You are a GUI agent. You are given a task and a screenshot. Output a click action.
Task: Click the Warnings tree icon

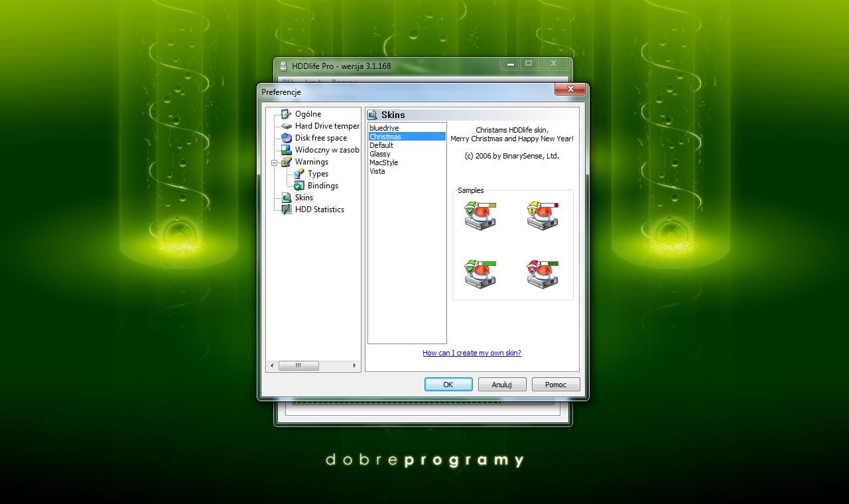[x=286, y=162]
